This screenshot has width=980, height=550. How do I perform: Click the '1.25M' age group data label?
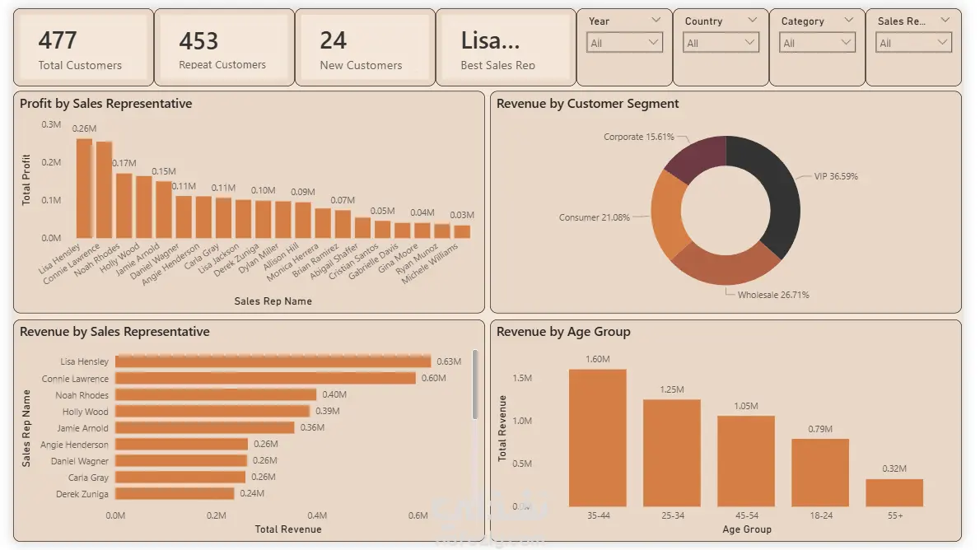point(672,389)
